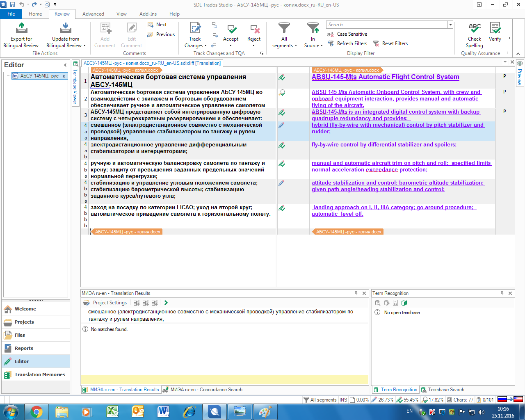Click Update from Bilingual Review icon

(66, 28)
